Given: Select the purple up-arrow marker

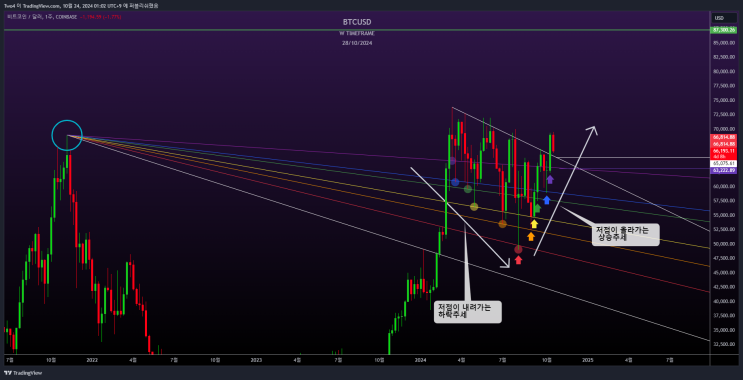Looking at the screenshot, I should coord(550,179).
